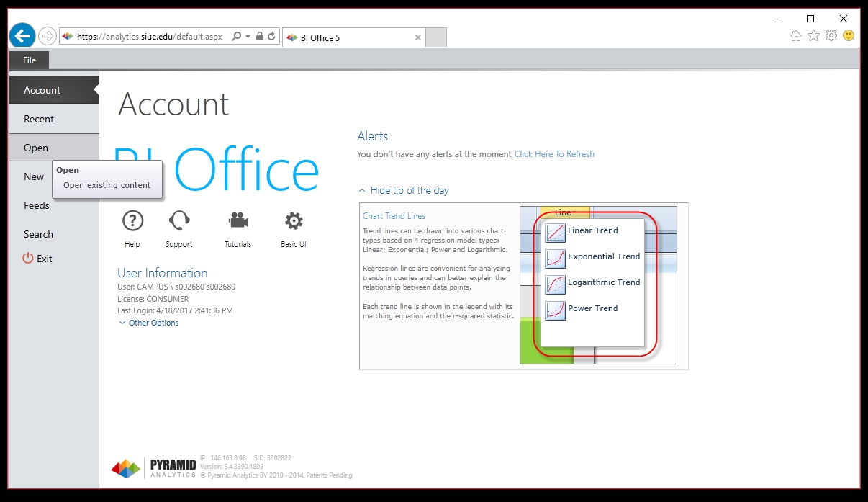Collapse Hide tip of the day
The image size is (868, 502).
(x=403, y=191)
